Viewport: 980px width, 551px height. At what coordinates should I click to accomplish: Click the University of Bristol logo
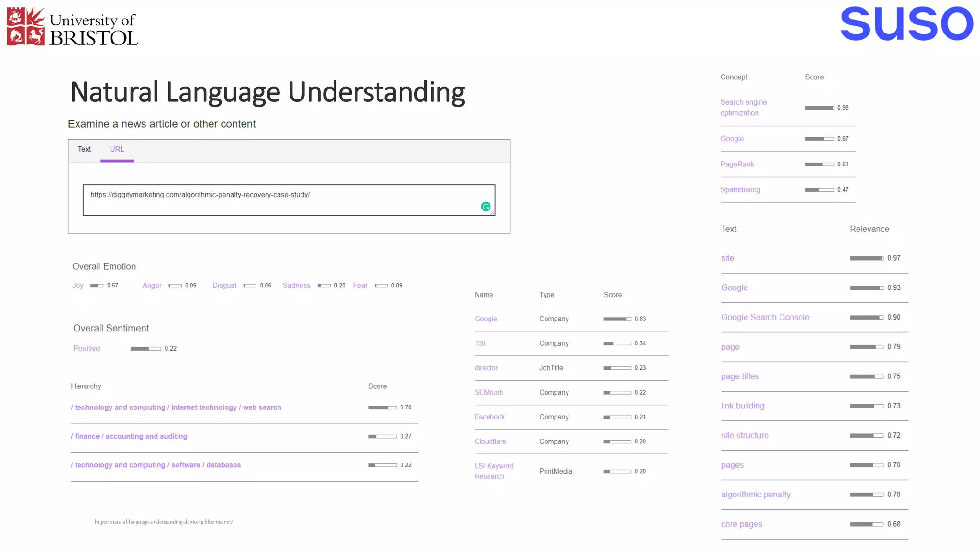(x=72, y=26)
